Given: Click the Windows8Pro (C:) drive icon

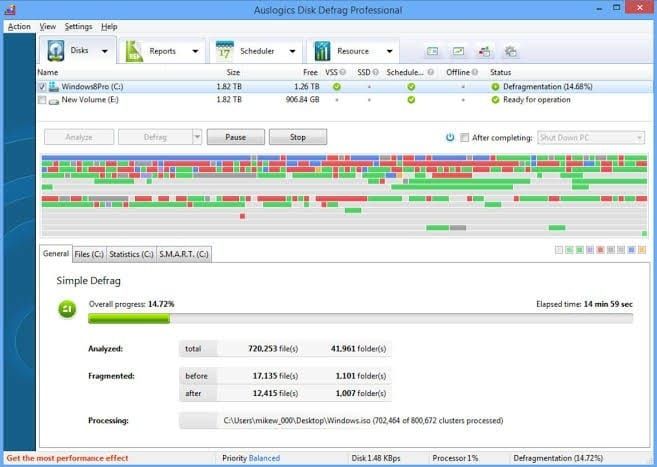Looking at the screenshot, I should 54,87.
